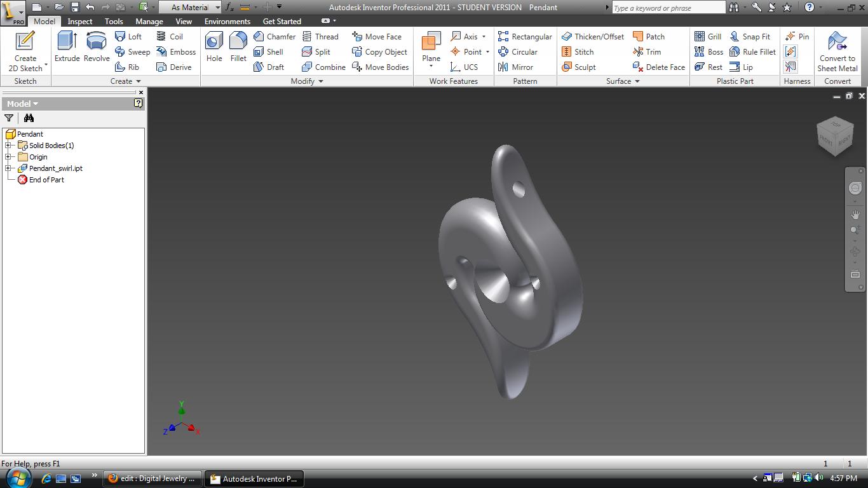Activate the Coil tool
The width and height of the screenshot is (868, 488).
pyautogui.click(x=170, y=37)
